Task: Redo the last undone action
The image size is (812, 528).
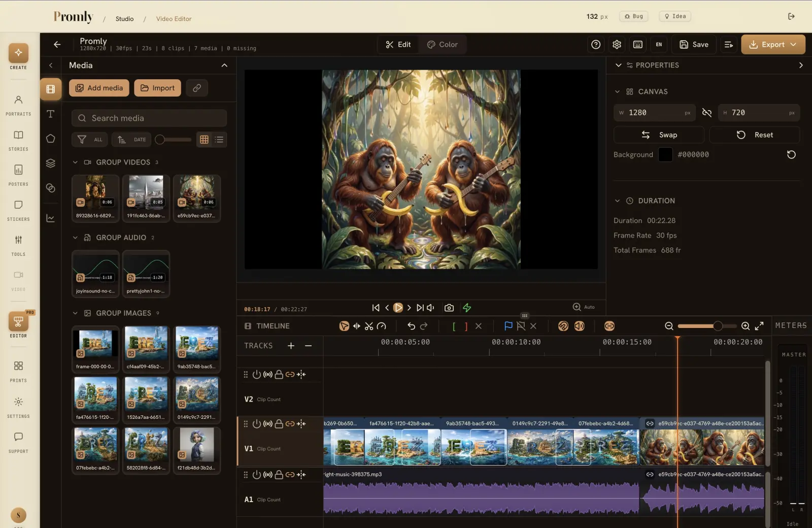Action: coord(424,326)
